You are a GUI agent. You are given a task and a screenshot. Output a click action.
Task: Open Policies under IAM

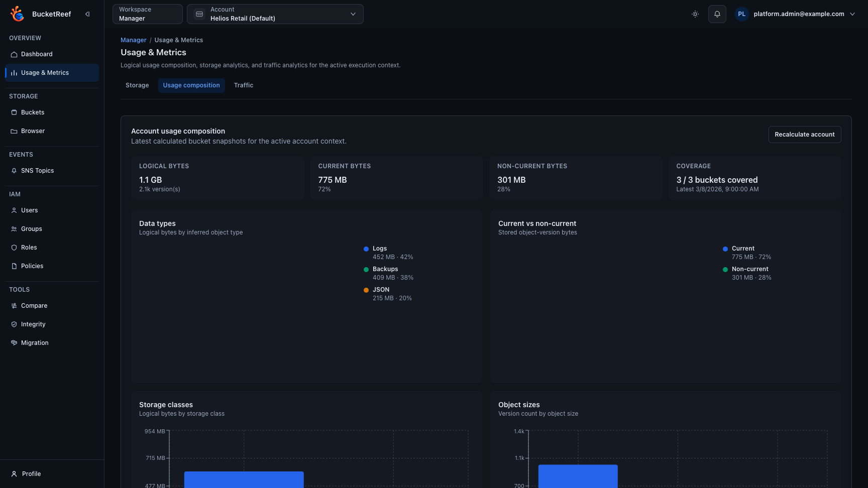(x=52, y=266)
